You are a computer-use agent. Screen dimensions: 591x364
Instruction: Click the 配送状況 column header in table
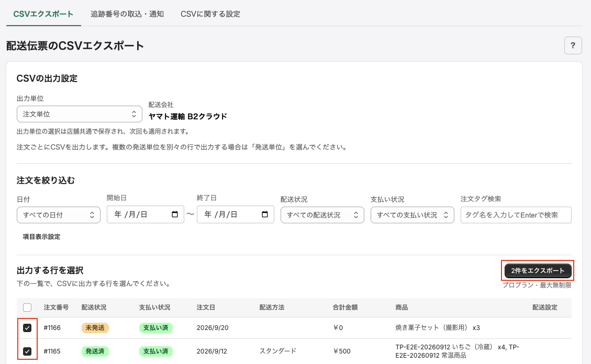point(94,308)
